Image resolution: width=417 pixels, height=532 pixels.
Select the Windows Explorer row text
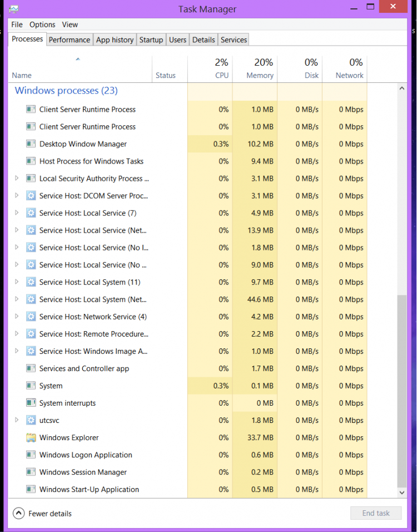click(69, 438)
